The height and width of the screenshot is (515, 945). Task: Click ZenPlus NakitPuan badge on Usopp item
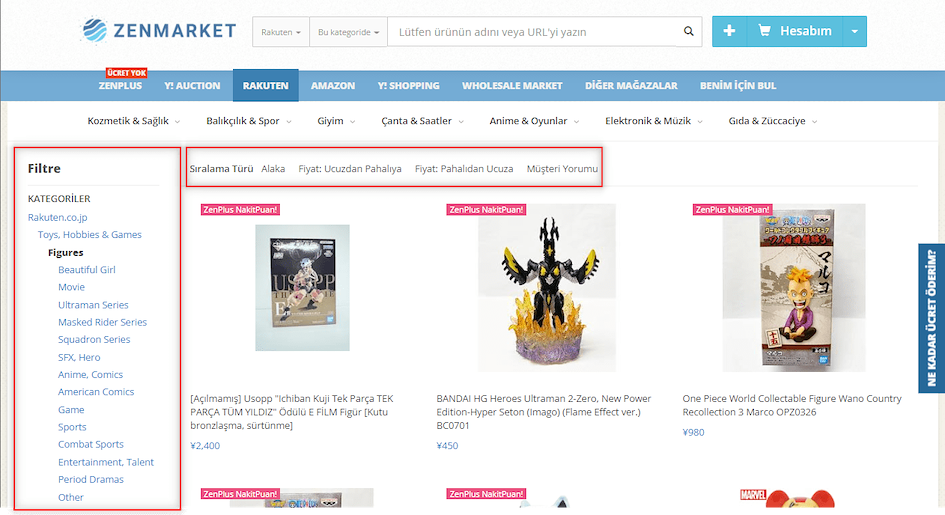(x=240, y=210)
